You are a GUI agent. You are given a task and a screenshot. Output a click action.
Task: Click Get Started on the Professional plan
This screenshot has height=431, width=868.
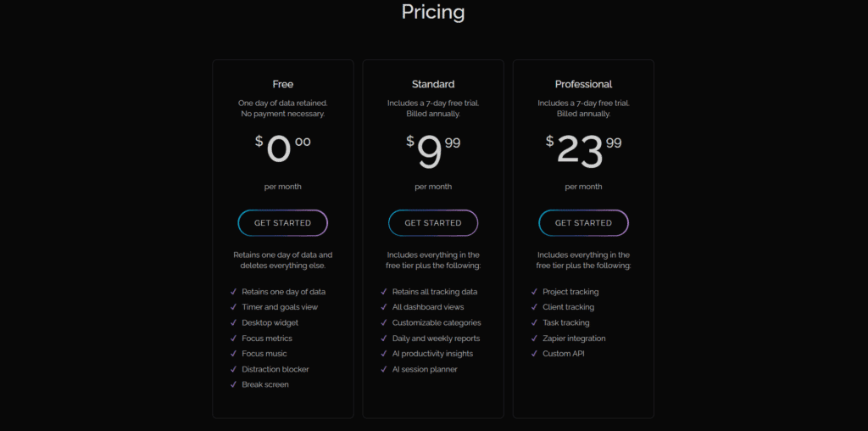pos(583,222)
